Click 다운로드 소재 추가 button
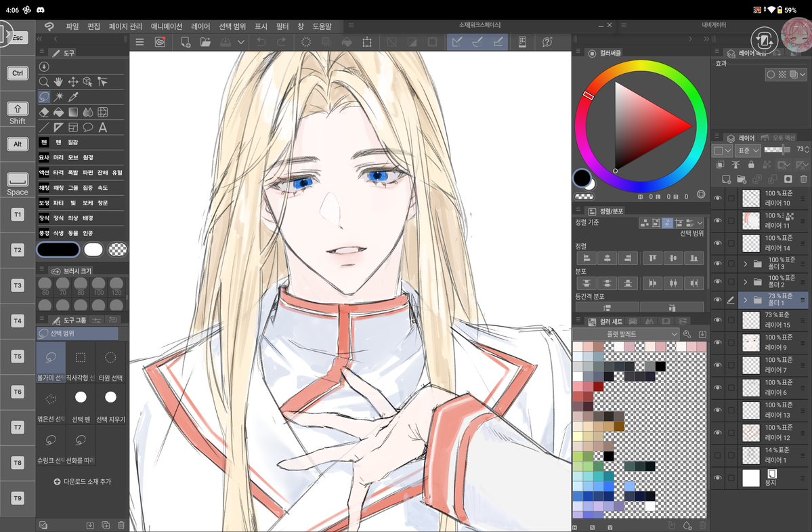This screenshot has width=812, height=532. tap(83, 482)
